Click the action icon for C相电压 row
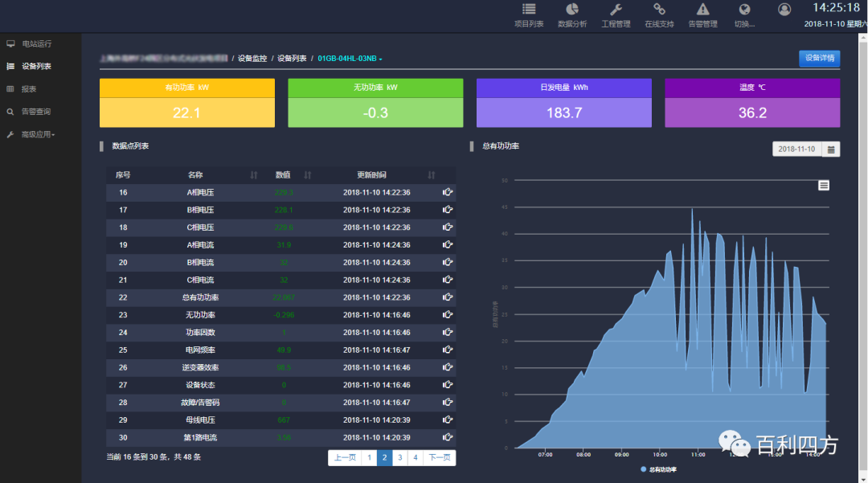Image resolution: width=868 pixels, height=483 pixels. (x=448, y=227)
